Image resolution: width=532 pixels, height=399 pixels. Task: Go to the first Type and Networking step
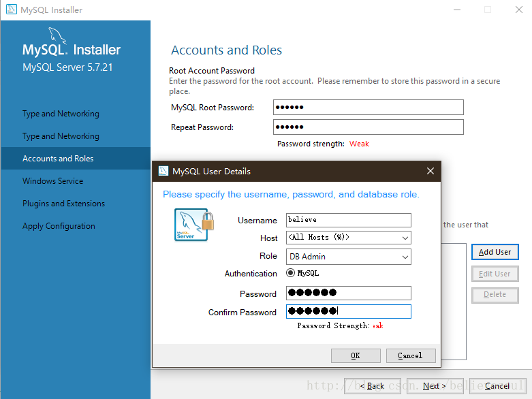tap(61, 114)
